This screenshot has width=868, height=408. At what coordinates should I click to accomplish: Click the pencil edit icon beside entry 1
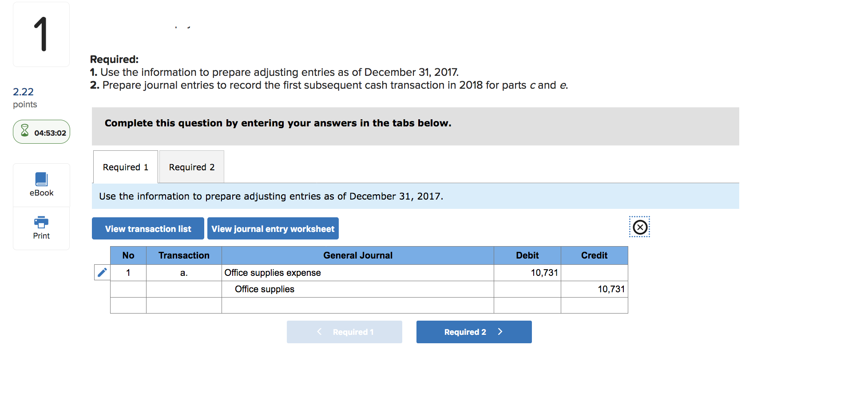click(102, 272)
